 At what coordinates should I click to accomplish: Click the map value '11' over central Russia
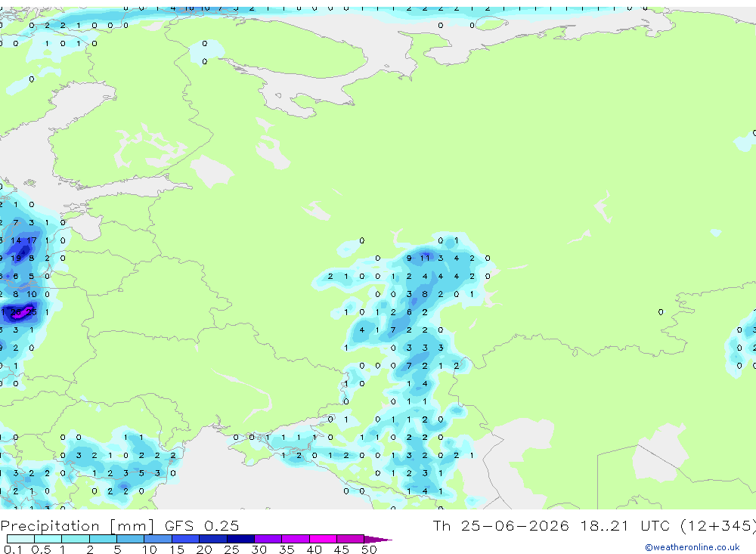(x=425, y=258)
